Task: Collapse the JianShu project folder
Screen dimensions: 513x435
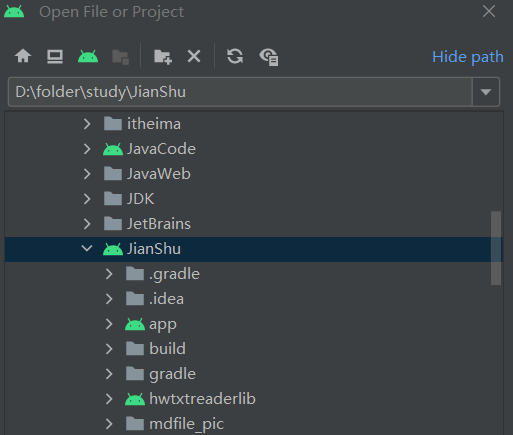Action: coord(87,249)
